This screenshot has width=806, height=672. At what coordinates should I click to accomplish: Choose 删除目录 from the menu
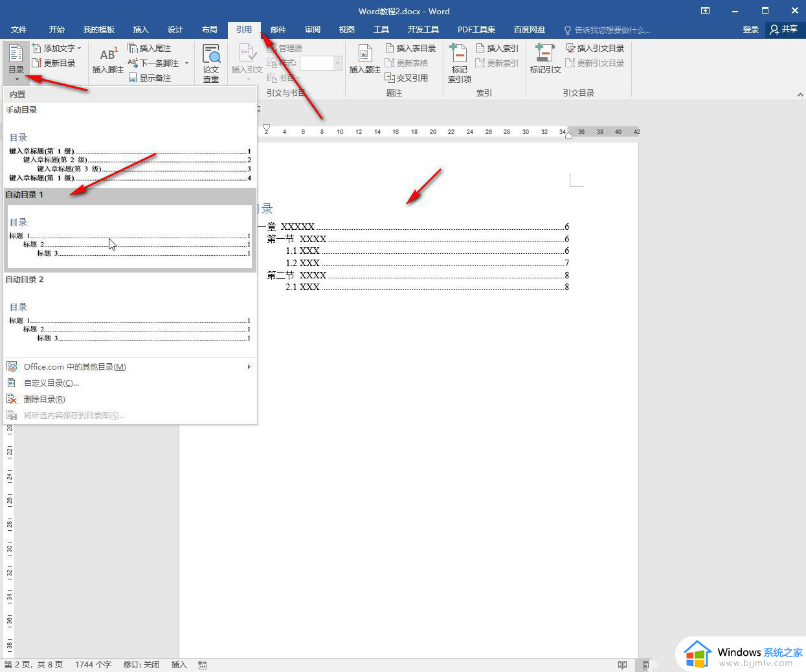point(130,399)
